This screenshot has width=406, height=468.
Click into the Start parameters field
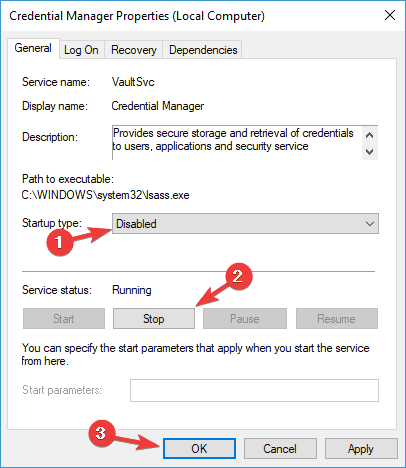pyautogui.click(x=254, y=390)
